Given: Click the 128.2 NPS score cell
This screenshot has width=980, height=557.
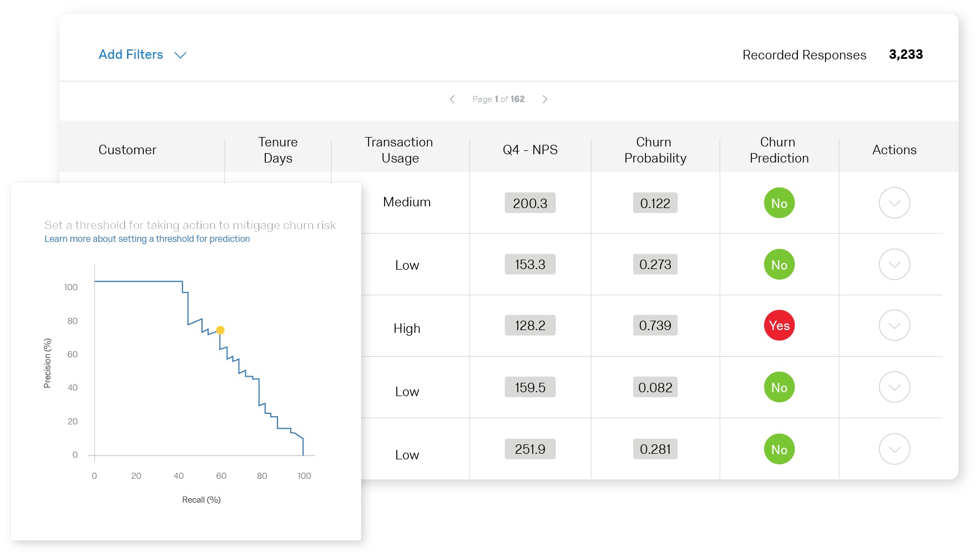Looking at the screenshot, I should [x=530, y=326].
